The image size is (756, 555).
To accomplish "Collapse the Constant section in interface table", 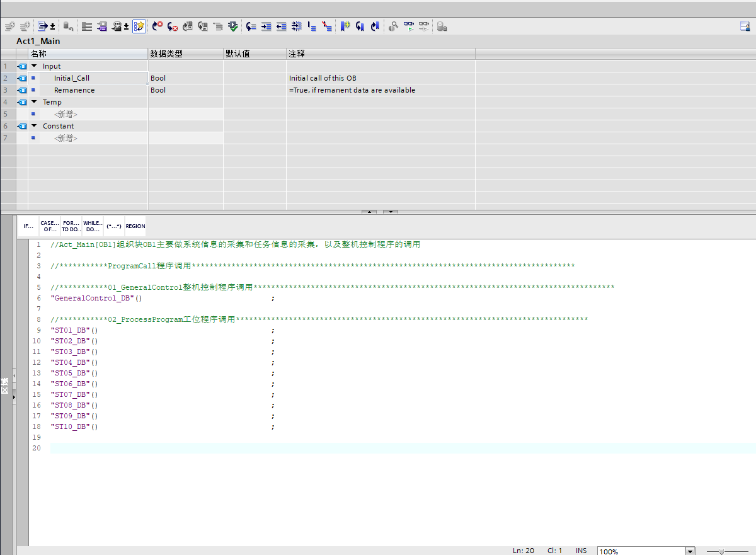I will [34, 126].
